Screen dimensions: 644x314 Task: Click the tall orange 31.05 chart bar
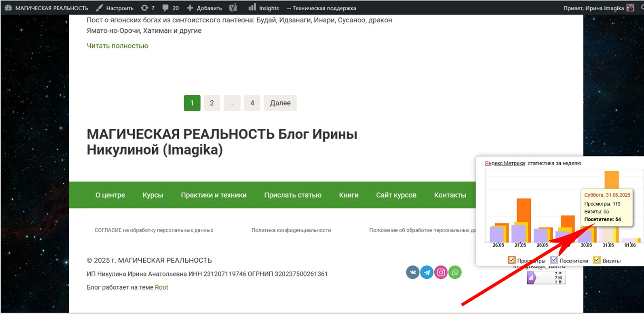click(612, 180)
